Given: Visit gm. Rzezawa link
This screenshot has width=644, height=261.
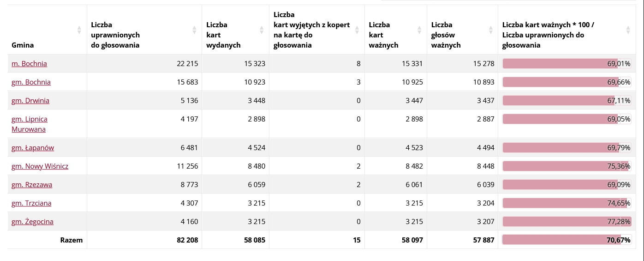Looking at the screenshot, I should coord(32,185).
